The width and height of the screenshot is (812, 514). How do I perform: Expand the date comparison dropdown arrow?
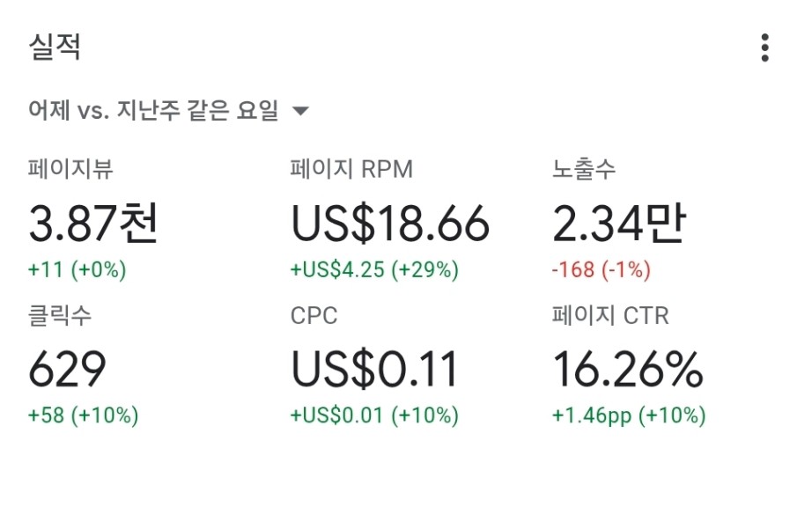[300, 110]
